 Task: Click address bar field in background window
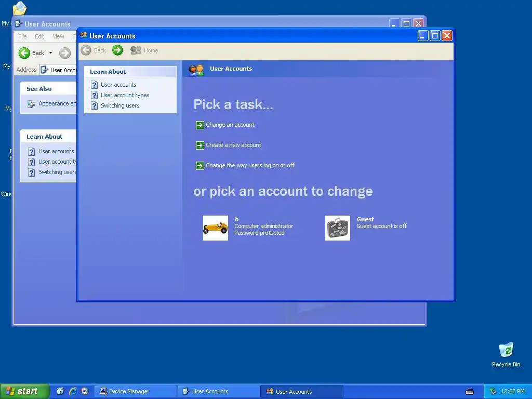[x=58, y=70]
